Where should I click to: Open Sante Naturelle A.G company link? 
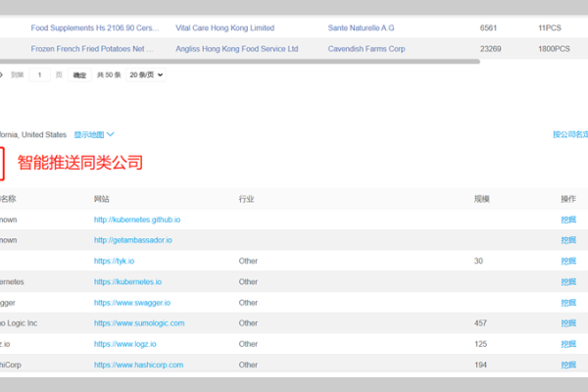click(363, 28)
